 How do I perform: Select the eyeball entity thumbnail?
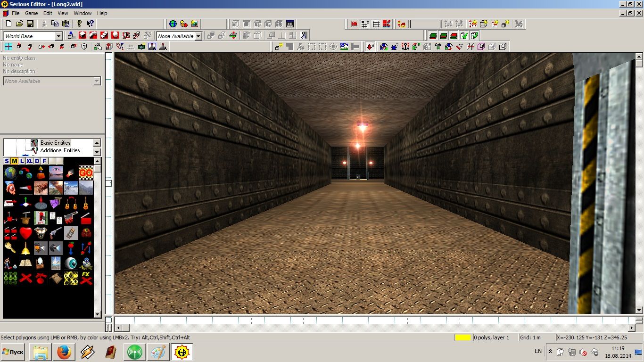click(x=71, y=263)
